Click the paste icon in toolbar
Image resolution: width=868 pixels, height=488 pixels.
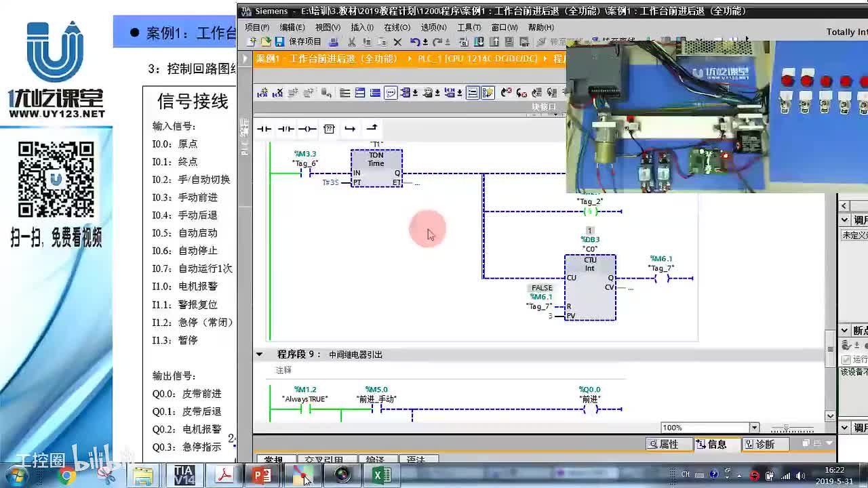382,42
